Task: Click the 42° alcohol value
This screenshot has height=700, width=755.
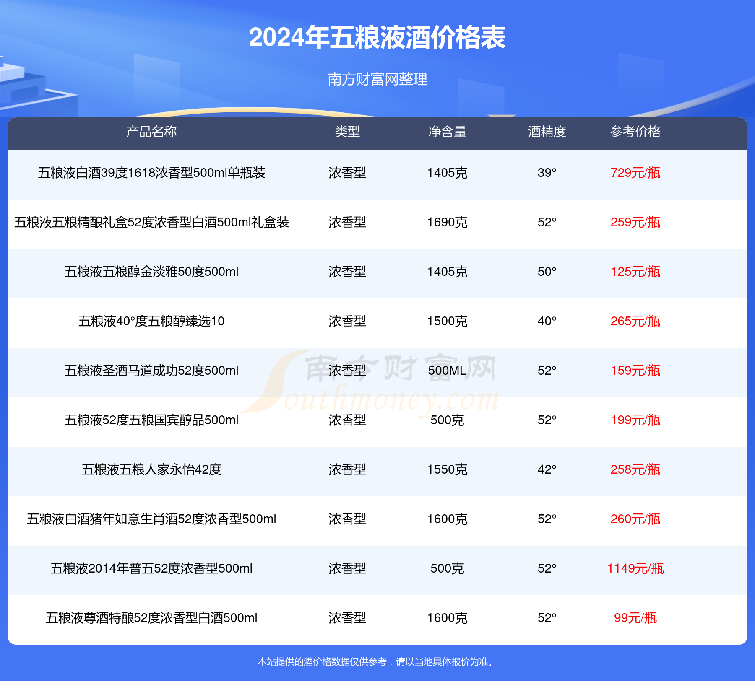Action: pyautogui.click(x=547, y=469)
